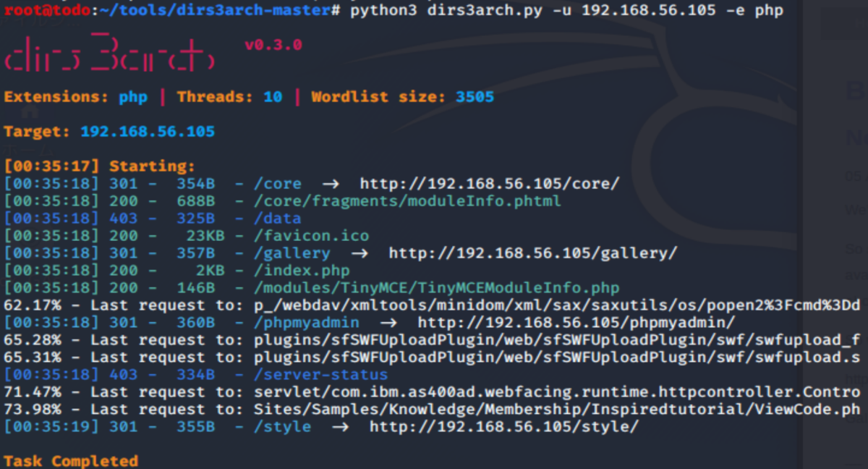Click the 62.17% last request line

pyautogui.click(x=433, y=305)
